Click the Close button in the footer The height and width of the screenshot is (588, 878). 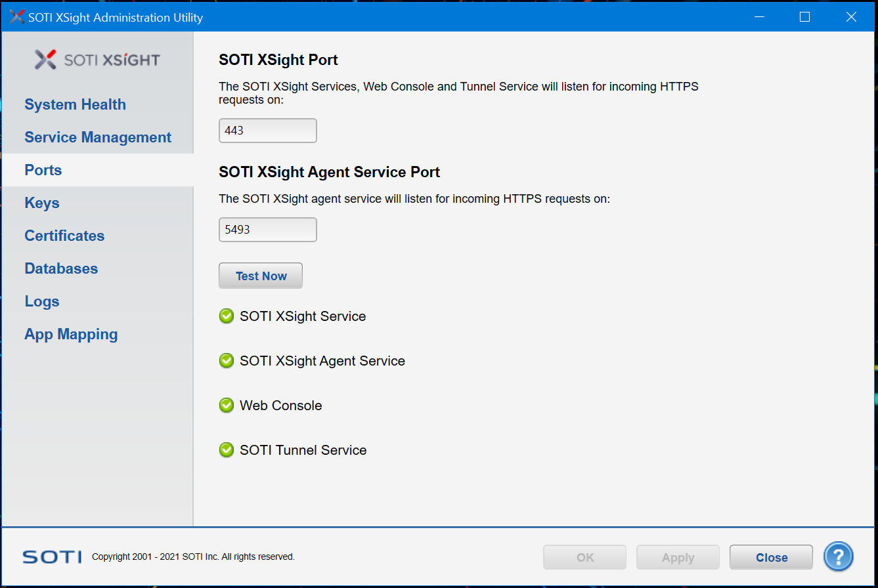(x=772, y=557)
